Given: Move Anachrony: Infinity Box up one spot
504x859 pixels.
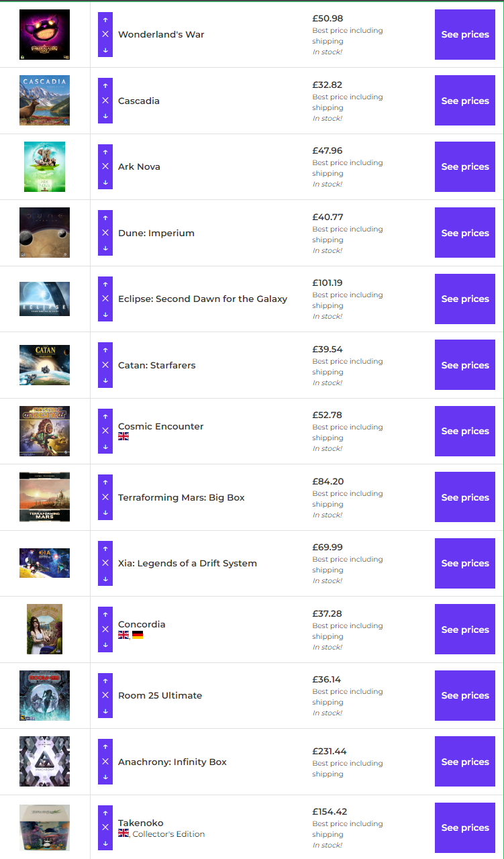Looking at the screenshot, I should point(105,746).
